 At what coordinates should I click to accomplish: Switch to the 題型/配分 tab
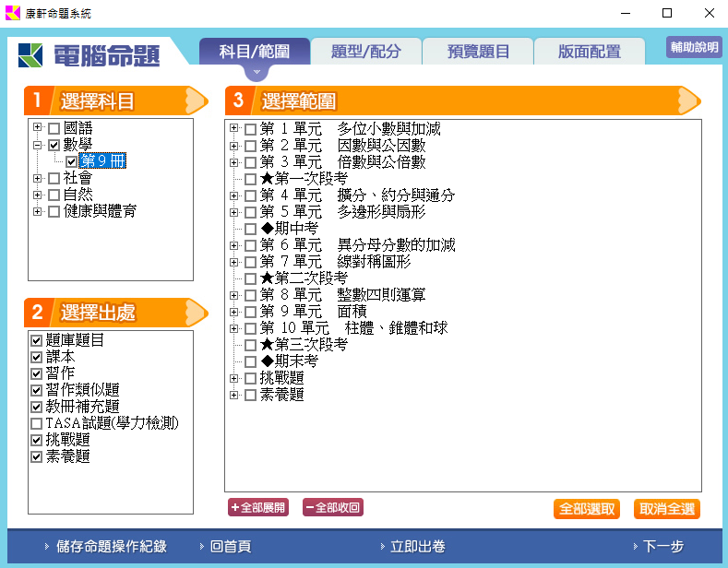coord(365,52)
